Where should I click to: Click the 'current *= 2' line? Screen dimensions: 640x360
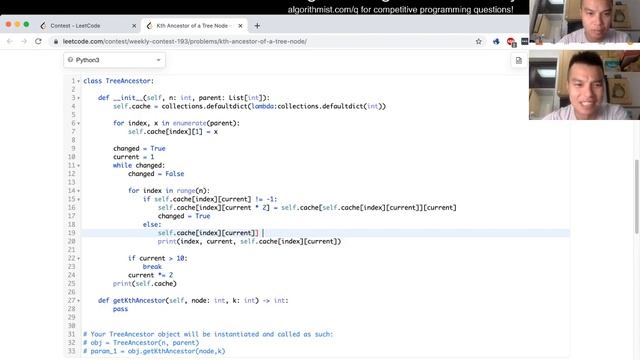150,275
